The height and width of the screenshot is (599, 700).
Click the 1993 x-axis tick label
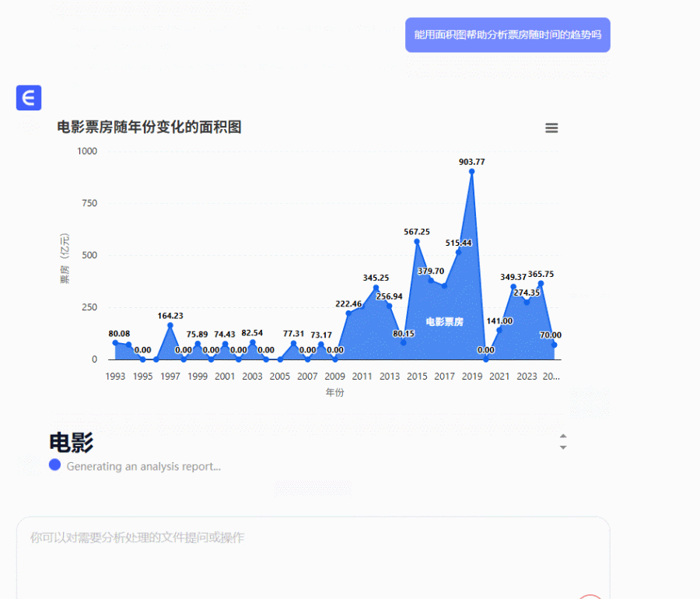(115, 377)
